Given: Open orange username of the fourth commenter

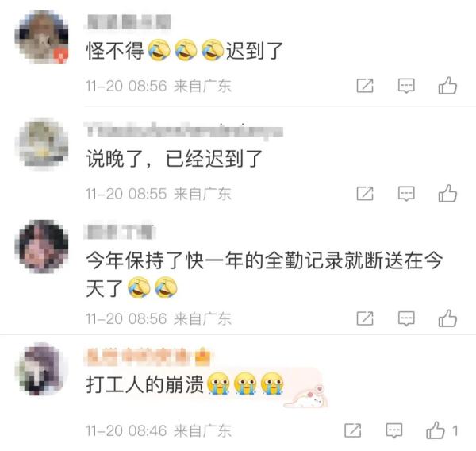Looking at the screenshot, I should click(x=148, y=356).
